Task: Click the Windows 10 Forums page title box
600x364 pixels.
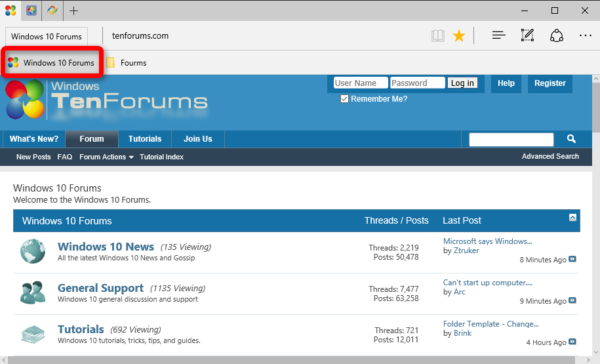Action: click(47, 36)
